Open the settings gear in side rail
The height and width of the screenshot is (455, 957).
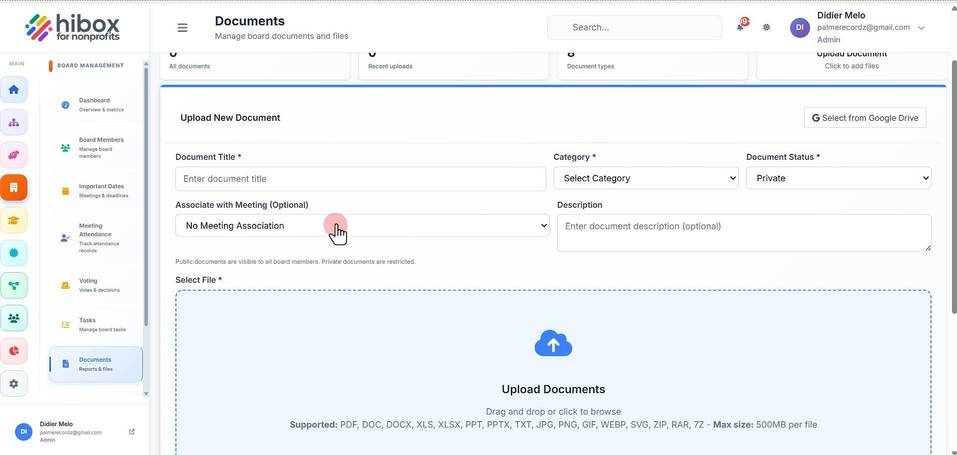click(13, 384)
